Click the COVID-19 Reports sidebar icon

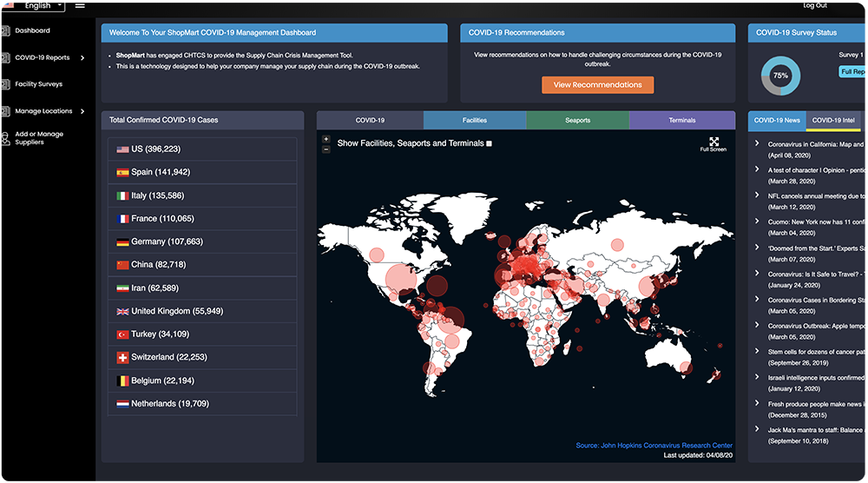(x=5, y=57)
